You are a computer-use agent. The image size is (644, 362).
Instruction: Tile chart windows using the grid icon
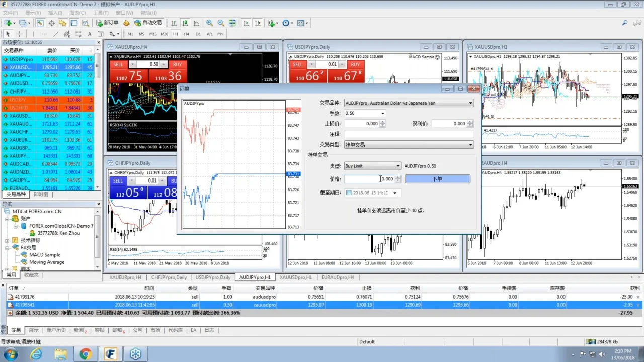tap(232, 23)
